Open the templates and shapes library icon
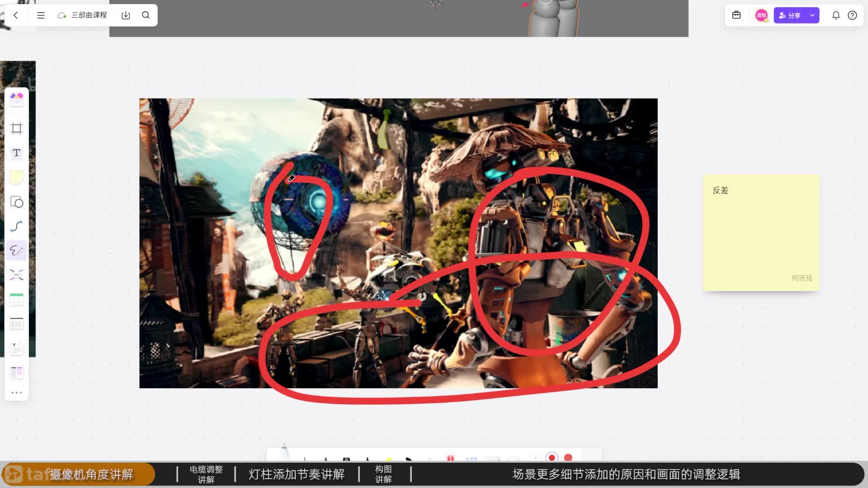Viewport: 868px width, 488px height. click(17, 99)
